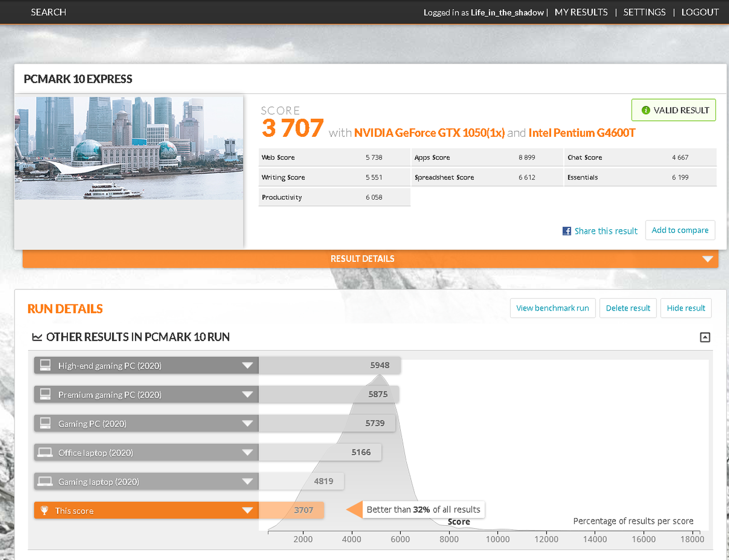Click the Better than 32% of all results tooltip

point(423,510)
